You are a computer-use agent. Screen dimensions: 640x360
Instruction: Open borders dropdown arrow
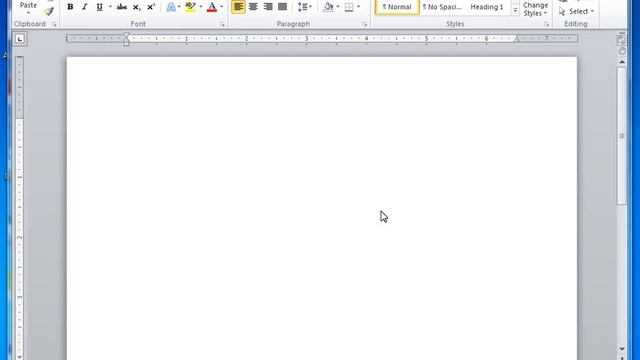pyautogui.click(x=358, y=7)
